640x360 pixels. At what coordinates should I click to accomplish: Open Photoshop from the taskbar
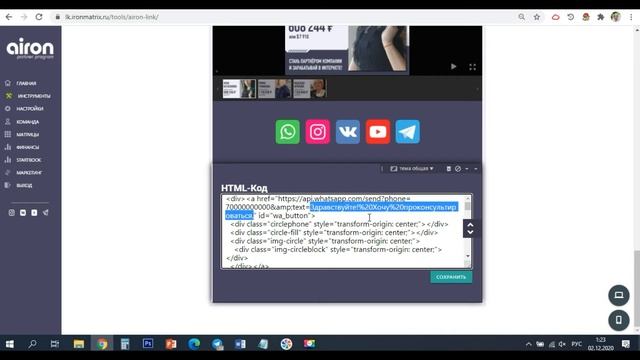pyautogui.click(x=148, y=344)
